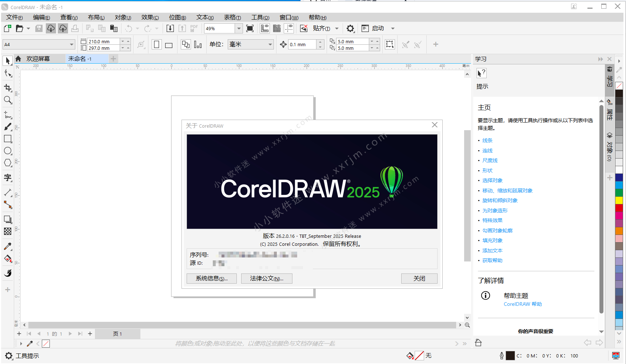Select the Parallel Dimension tool
Viewport: 626px width, 364px height.
pyautogui.click(x=8, y=192)
